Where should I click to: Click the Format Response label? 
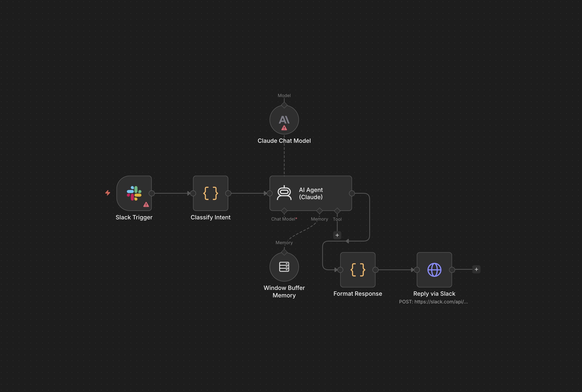358,294
